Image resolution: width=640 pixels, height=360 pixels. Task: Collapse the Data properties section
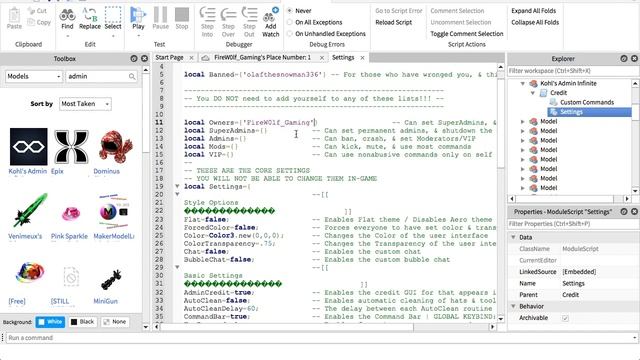coord(513,237)
